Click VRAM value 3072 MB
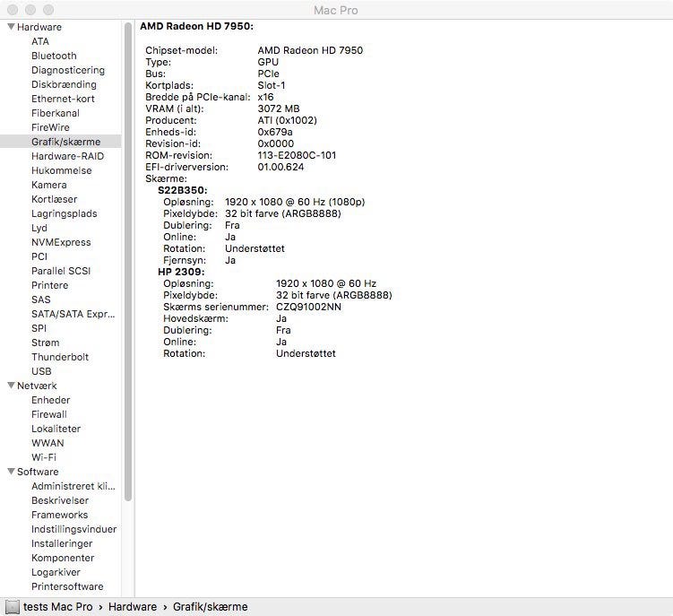 click(279, 108)
